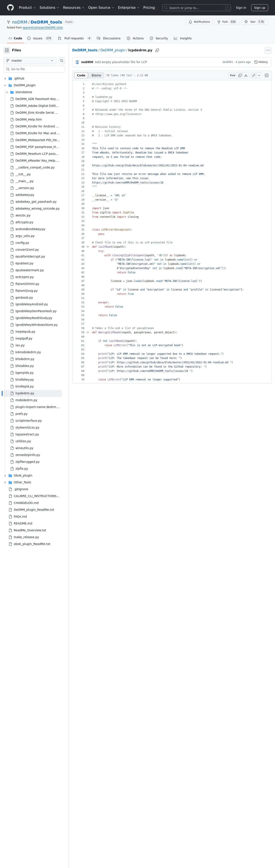
Task: Switch to the Pull requests tab
Action: coord(75,38)
